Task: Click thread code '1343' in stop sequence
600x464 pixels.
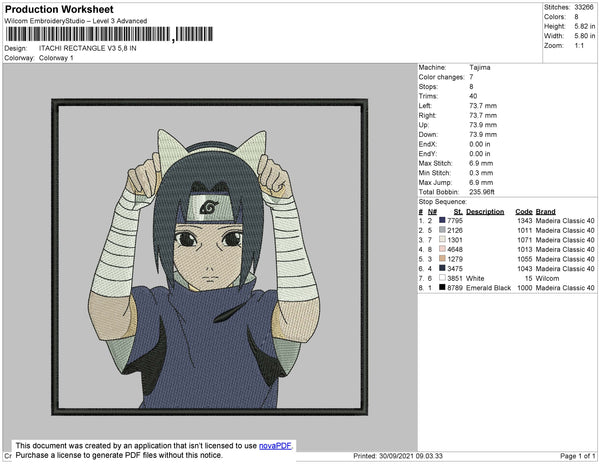Action: pyautogui.click(x=525, y=221)
